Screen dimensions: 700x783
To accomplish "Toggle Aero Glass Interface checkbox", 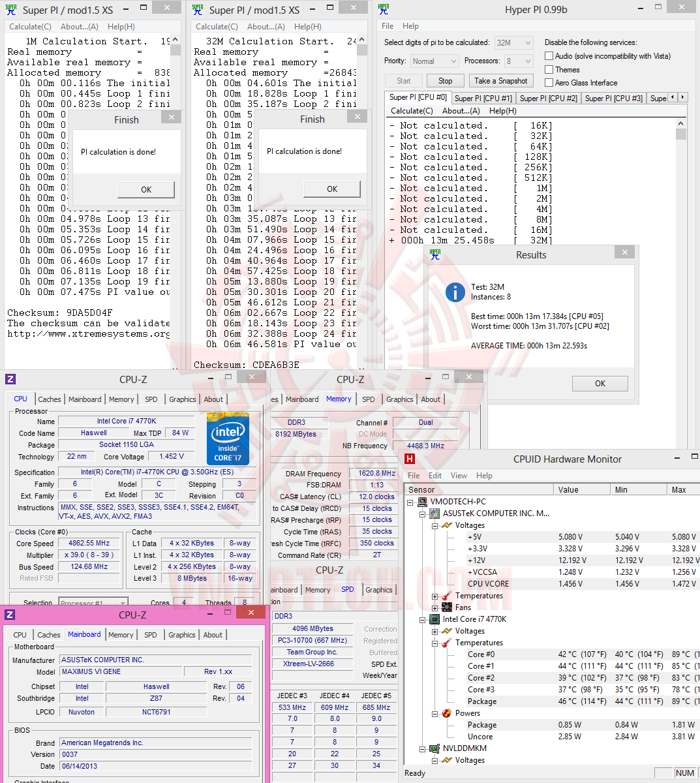I will [x=549, y=83].
